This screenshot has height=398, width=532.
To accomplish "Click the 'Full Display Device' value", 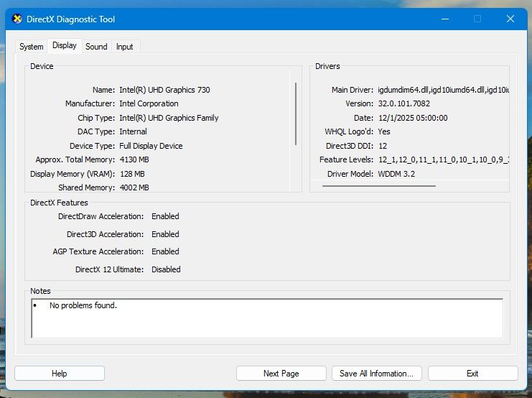I will coord(151,146).
